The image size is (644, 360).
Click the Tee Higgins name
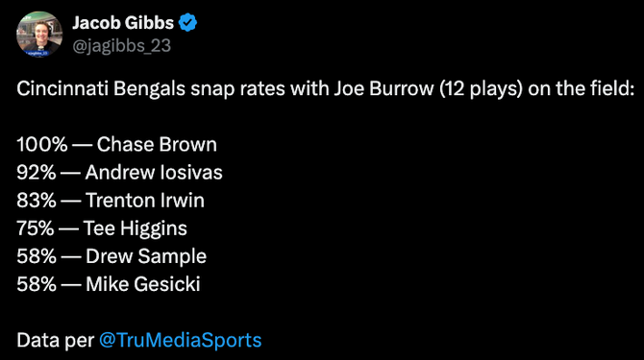pyautogui.click(x=136, y=228)
